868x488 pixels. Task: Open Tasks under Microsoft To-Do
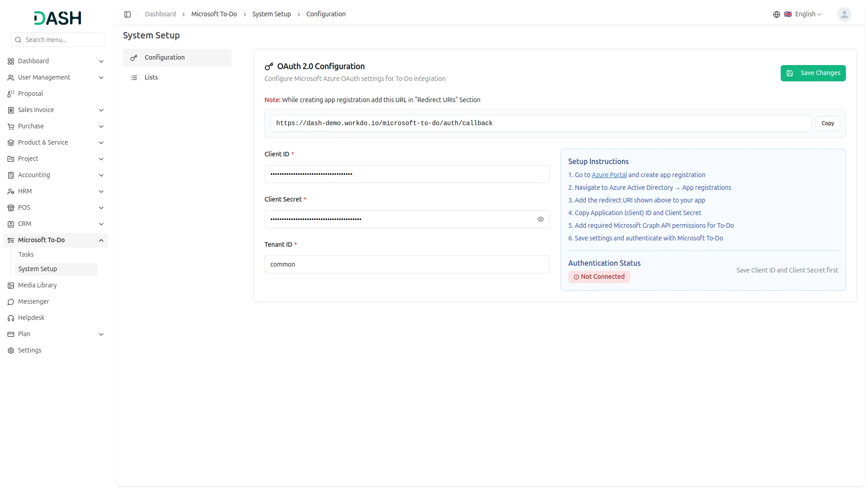(56, 255)
